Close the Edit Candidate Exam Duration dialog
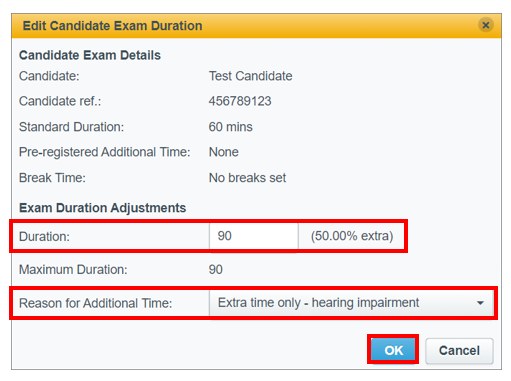 486,25
